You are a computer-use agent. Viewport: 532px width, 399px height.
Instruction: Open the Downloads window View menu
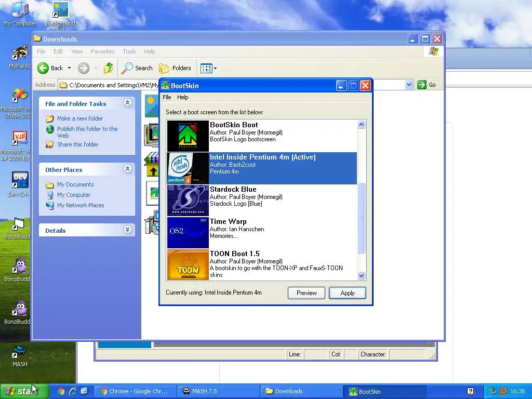[77, 51]
